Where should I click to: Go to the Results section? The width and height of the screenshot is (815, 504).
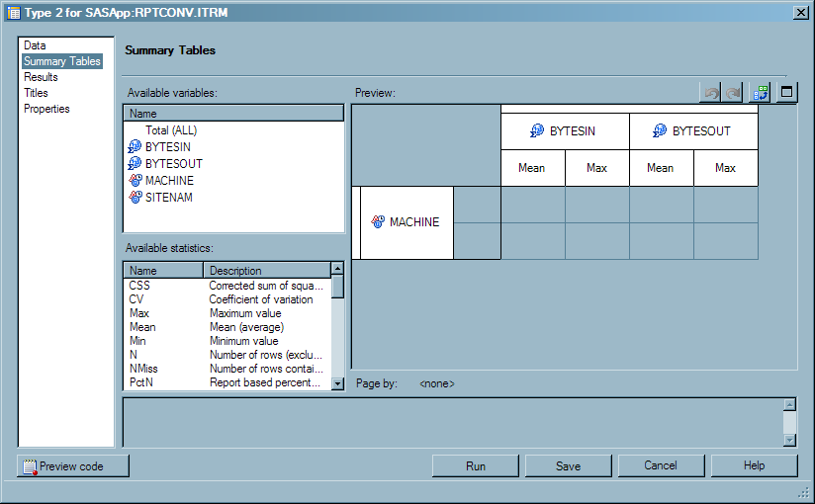click(41, 77)
